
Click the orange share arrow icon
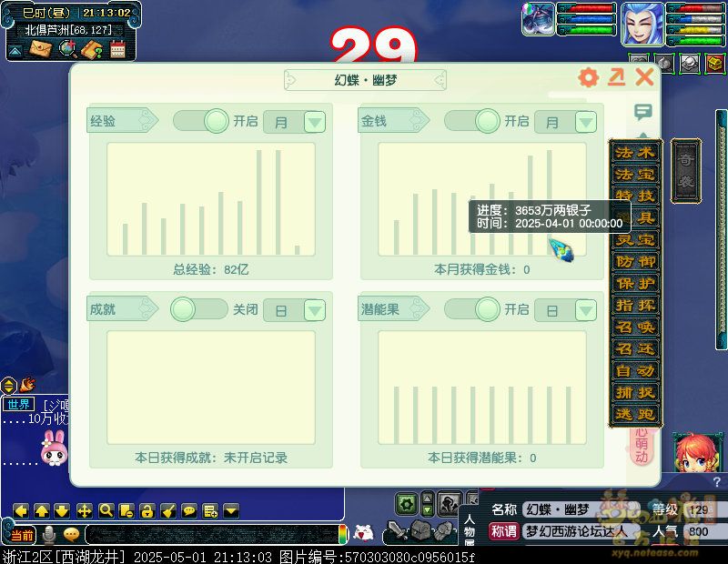617,77
